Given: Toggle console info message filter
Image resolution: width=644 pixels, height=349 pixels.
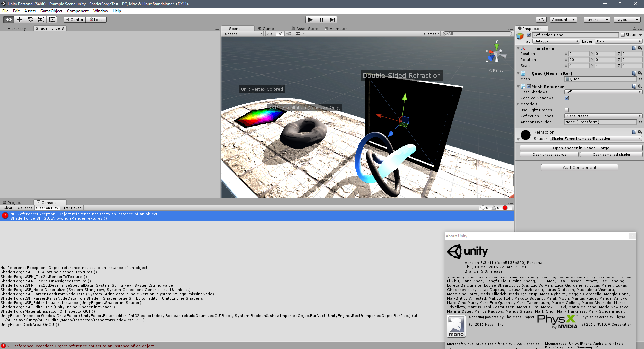Looking at the screenshot, I should (x=485, y=208).
